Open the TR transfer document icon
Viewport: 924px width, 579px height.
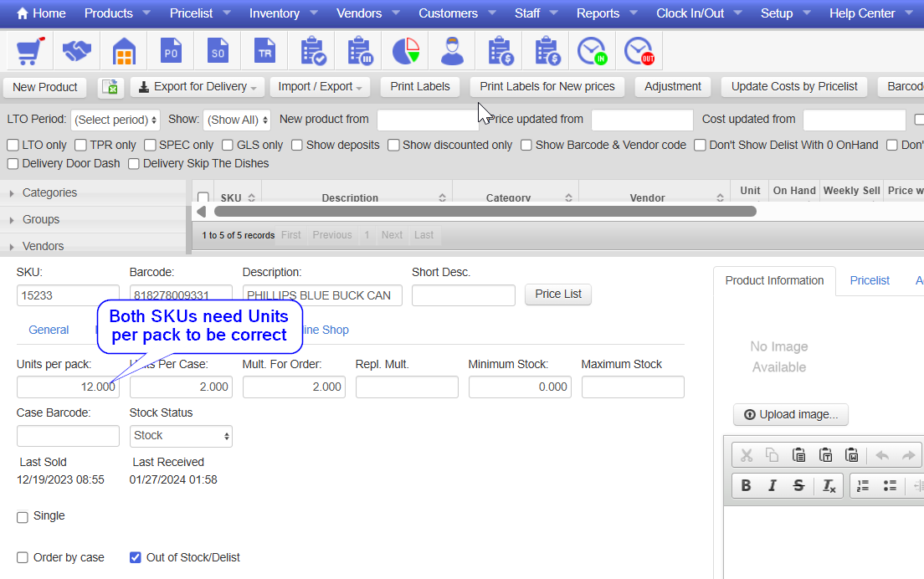[264, 51]
